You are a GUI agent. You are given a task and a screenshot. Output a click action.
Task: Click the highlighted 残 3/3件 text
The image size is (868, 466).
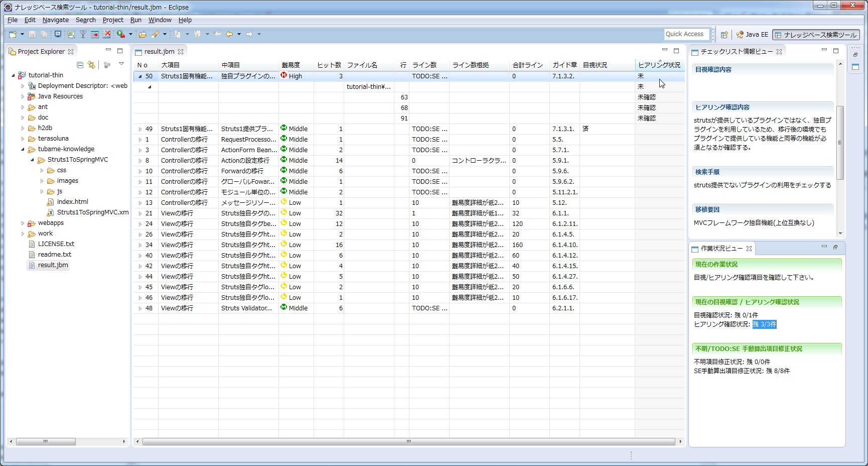765,324
